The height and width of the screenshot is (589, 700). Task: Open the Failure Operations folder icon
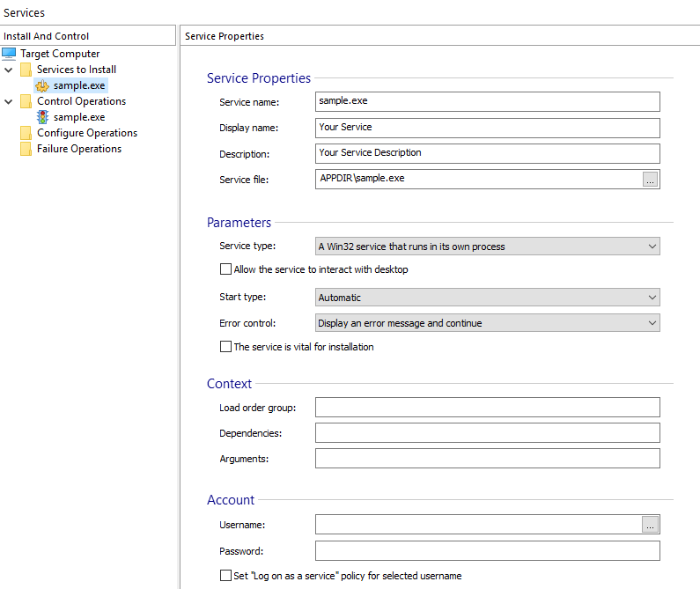[26, 149]
